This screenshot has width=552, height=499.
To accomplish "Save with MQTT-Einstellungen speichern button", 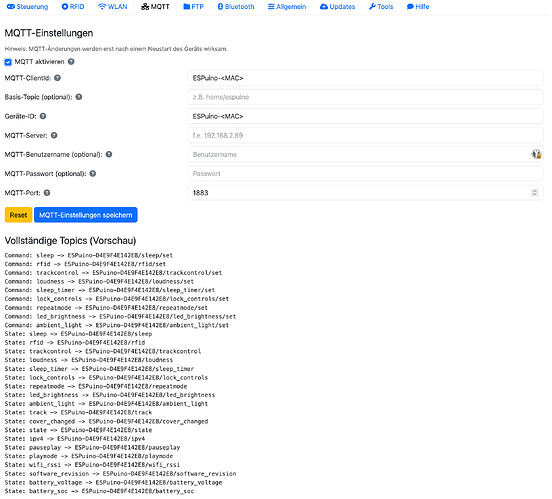I will (86, 215).
